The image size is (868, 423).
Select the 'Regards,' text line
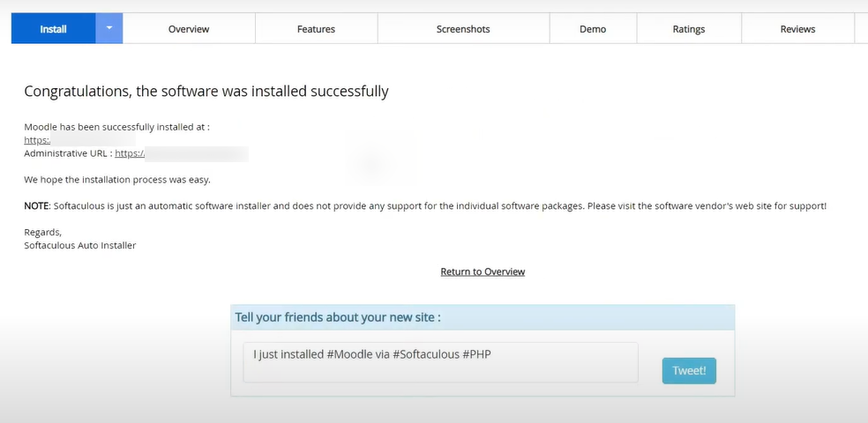tap(43, 233)
